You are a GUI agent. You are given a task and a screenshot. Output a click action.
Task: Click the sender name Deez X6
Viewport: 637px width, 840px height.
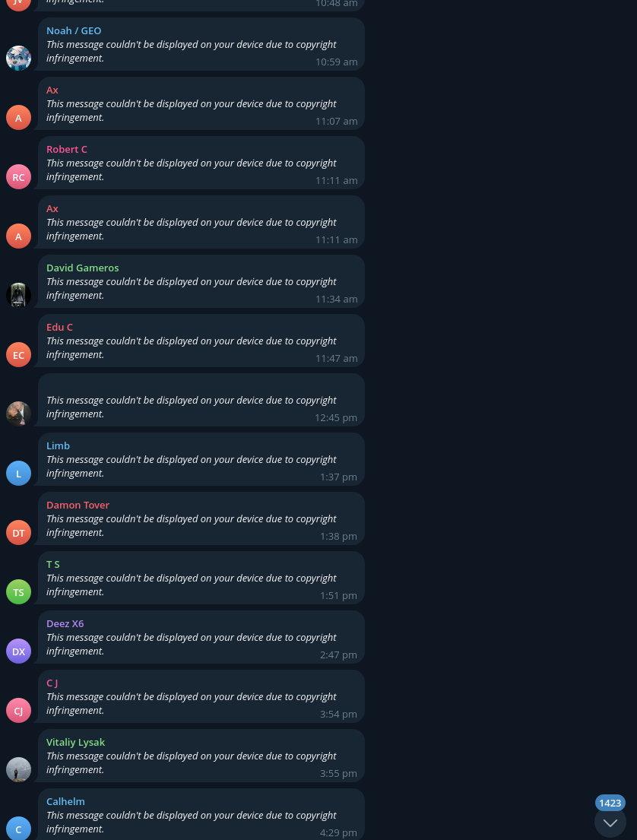click(x=65, y=623)
